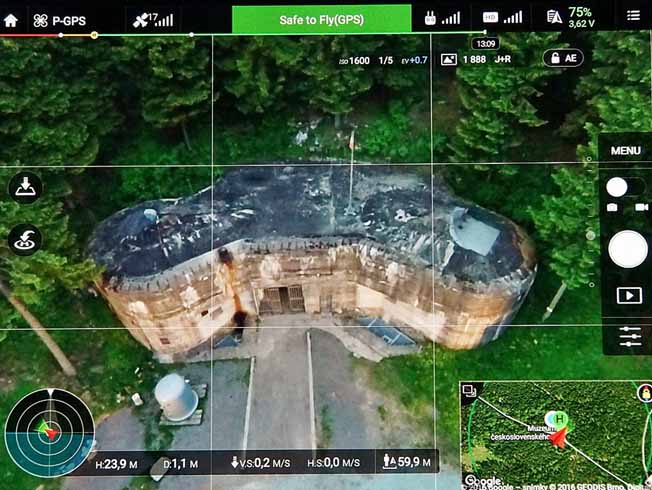Viewport: 652px width, 490px height.
Task: Open camera parameter sliders settings
Action: (x=630, y=337)
